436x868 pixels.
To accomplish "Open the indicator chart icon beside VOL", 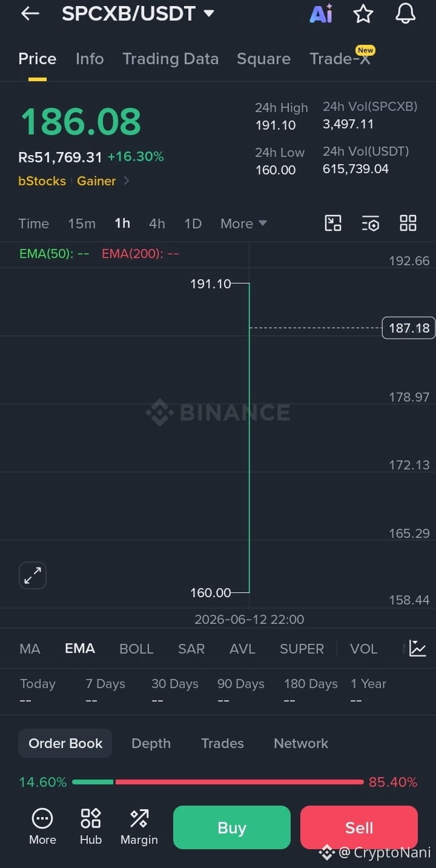I will coord(418,649).
